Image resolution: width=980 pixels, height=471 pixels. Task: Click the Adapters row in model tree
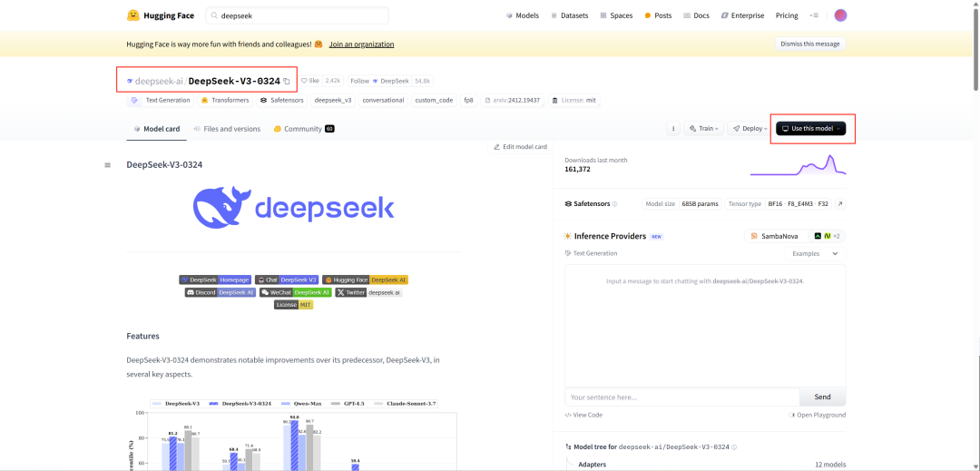point(705,465)
